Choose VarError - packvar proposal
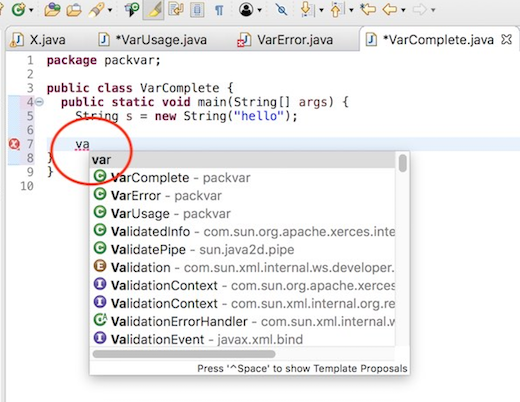 click(x=243, y=196)
